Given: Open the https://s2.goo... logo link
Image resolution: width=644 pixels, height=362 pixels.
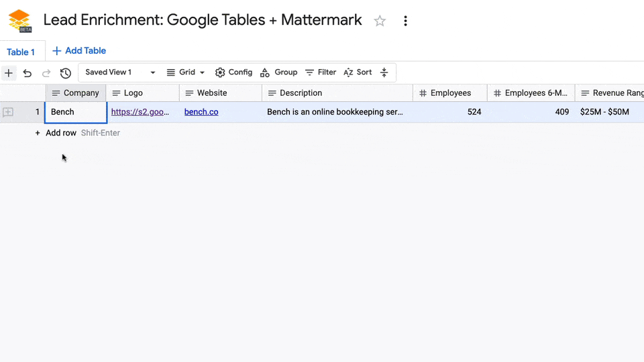Looking at the screenshot, I should [140, 112].
